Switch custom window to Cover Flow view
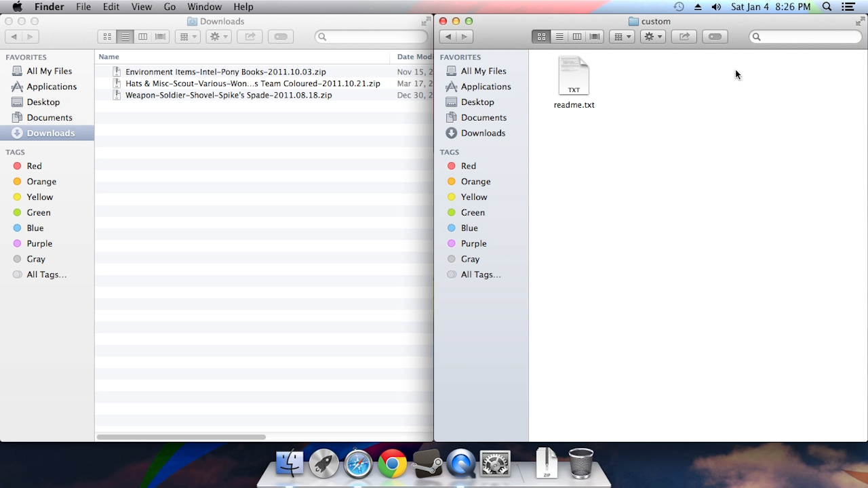Image resolution: width=868 pixels, height=488 pixels. pos(595,37)
